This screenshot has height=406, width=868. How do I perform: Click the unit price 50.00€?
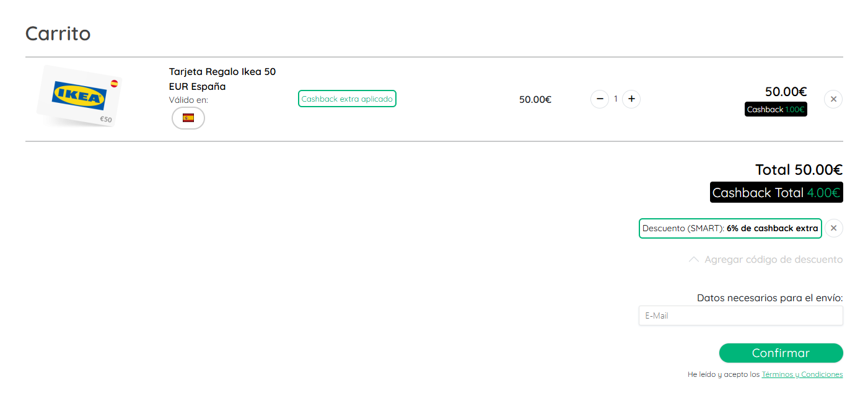click(535, 99)
